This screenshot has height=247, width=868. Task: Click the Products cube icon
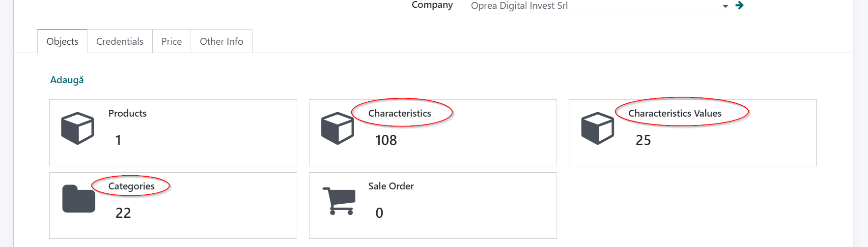click(78, 128)
